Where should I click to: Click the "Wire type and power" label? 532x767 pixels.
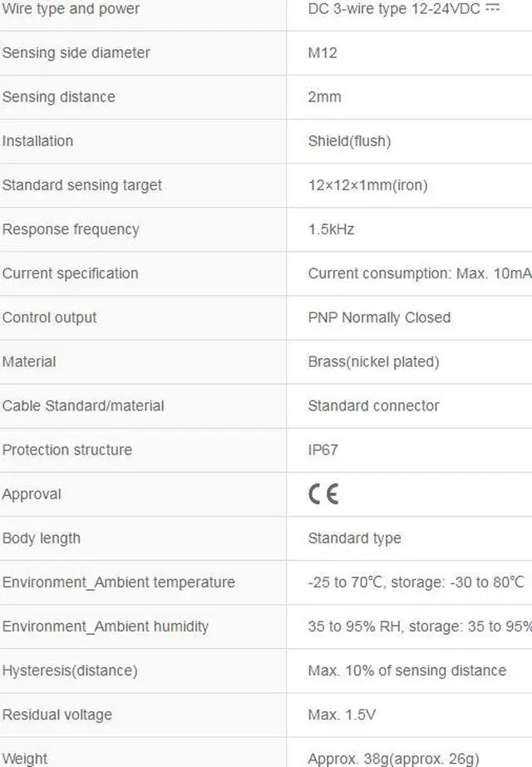click(71, 9)
